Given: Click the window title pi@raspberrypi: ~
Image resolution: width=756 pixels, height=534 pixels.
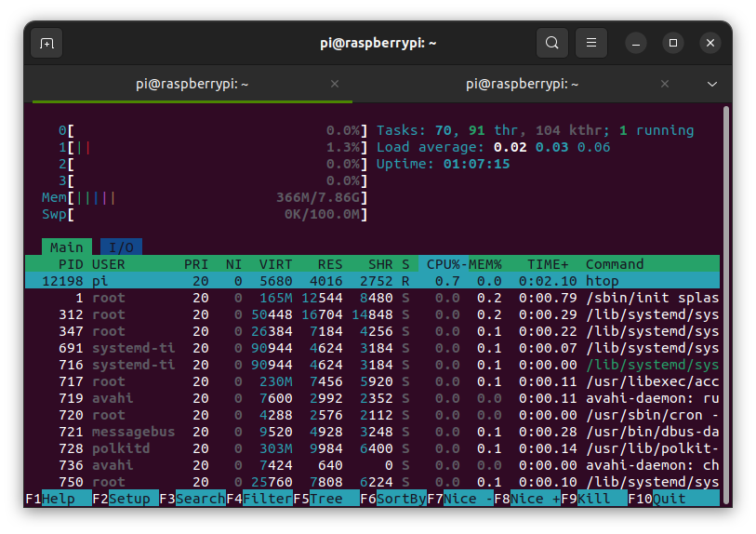Looking at the screenshot, I should coord(378,43).
